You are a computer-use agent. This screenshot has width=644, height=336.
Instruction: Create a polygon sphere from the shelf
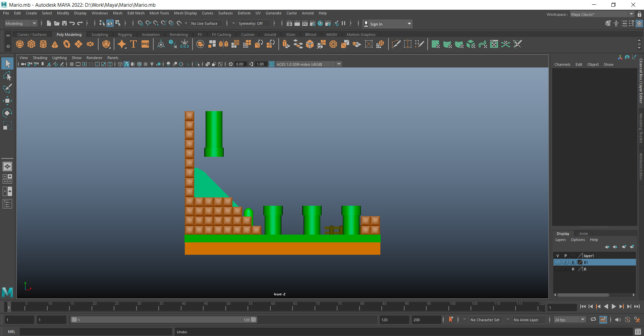(x=20, y=44)
